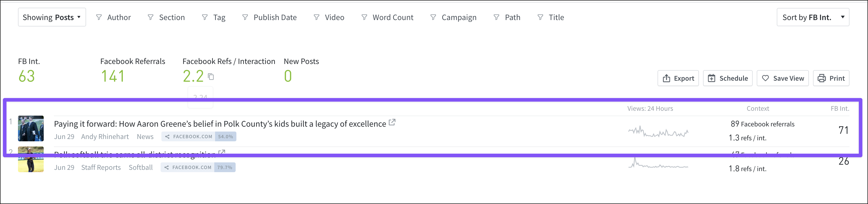Click the copy icon next to 2.2
Screen dimensions: 868x204
[x=211, y=77]
